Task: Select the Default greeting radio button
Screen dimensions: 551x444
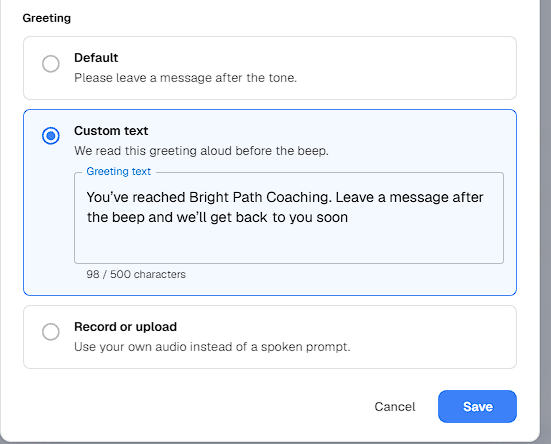Action: coord(51,64)
